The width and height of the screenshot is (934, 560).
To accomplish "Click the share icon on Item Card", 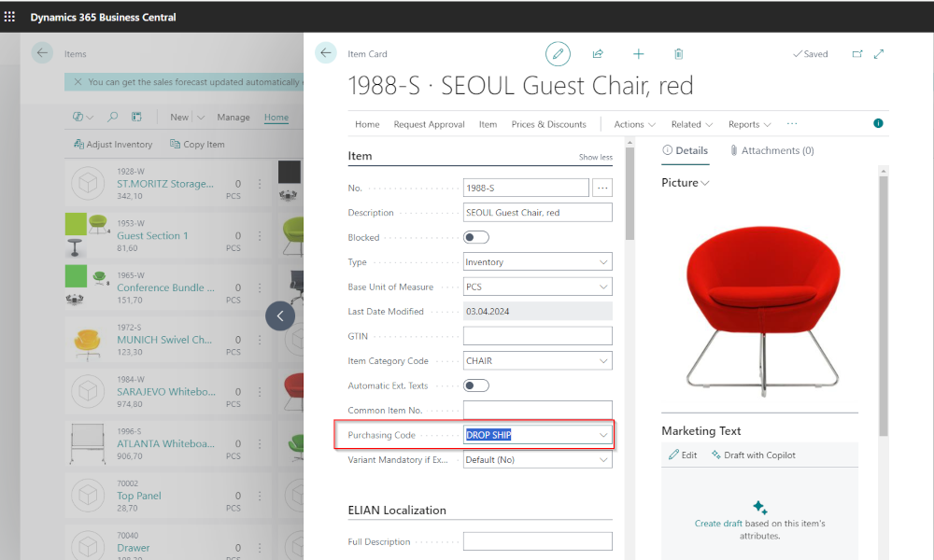I will (x=598, y=54).
